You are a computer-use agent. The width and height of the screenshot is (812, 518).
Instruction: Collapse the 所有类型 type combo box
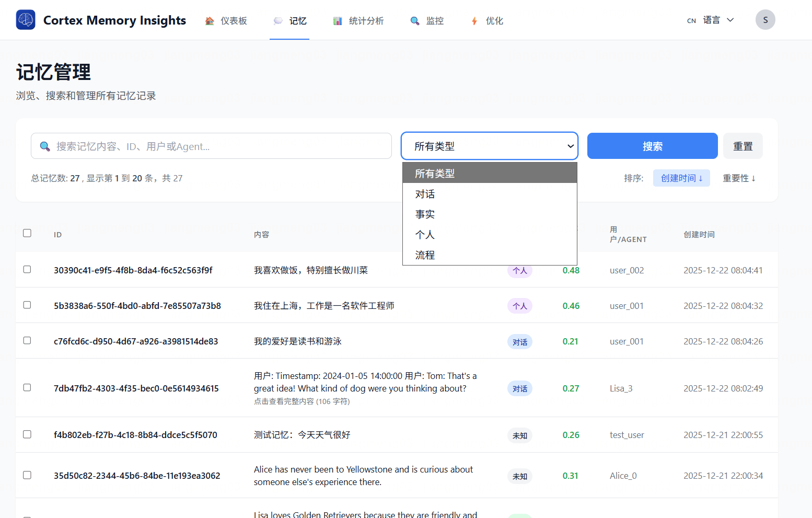click(490, 146)
